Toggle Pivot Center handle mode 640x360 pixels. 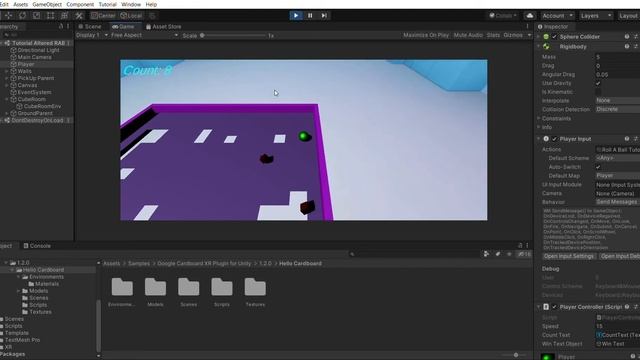(103, 16)
